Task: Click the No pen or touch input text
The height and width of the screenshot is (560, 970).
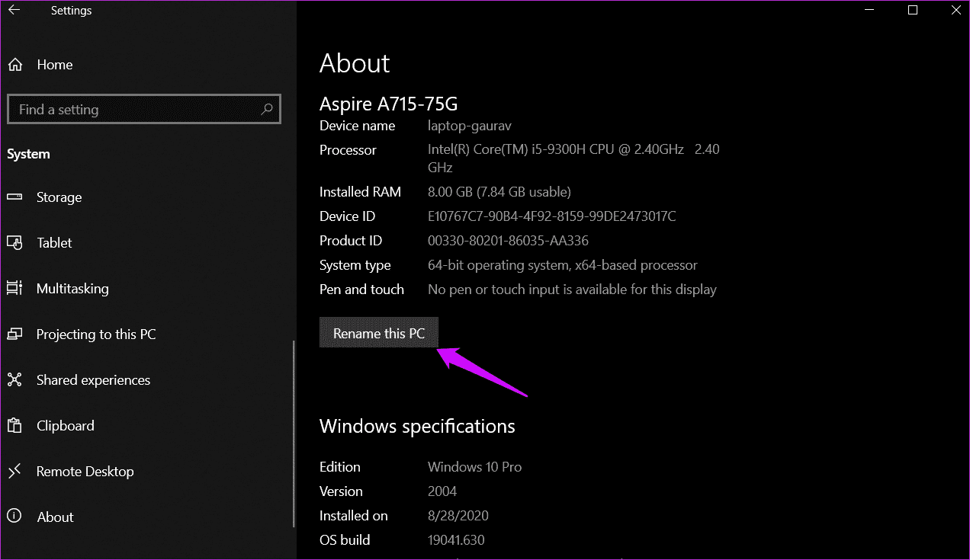Action: pos(572,290)
